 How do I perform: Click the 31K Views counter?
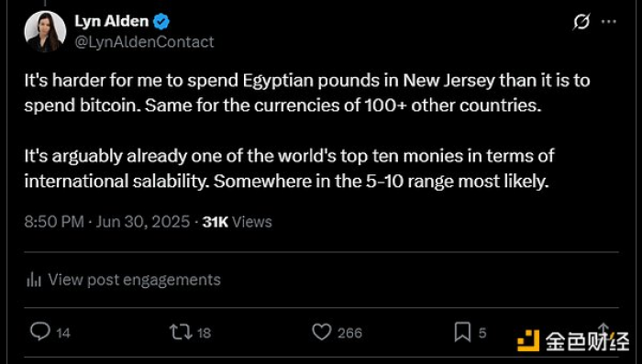237,222
